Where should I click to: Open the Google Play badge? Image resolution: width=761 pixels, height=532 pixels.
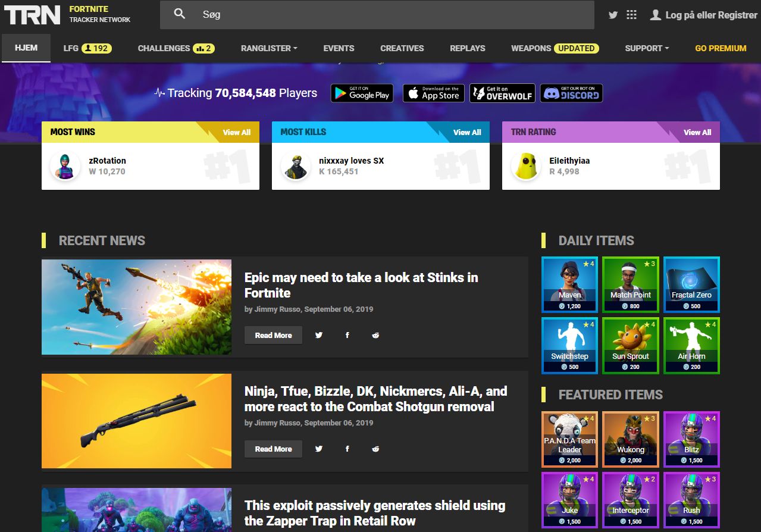pyautogui.click(x=362, y=93)
